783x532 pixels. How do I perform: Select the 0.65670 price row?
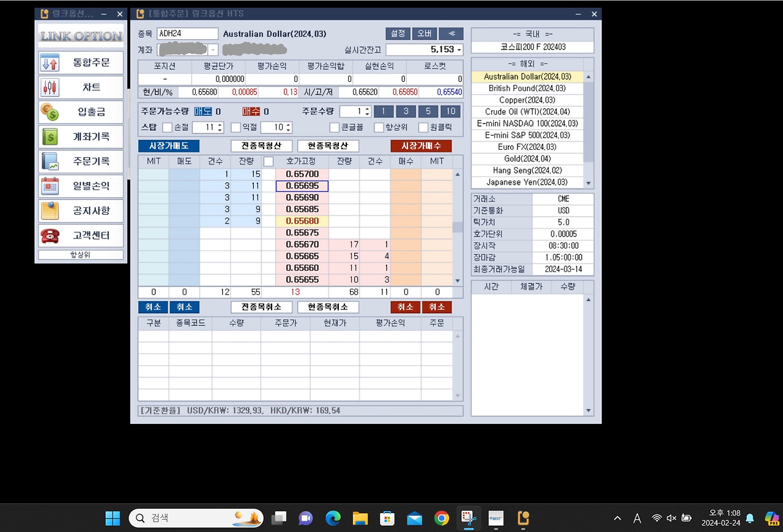302,245
